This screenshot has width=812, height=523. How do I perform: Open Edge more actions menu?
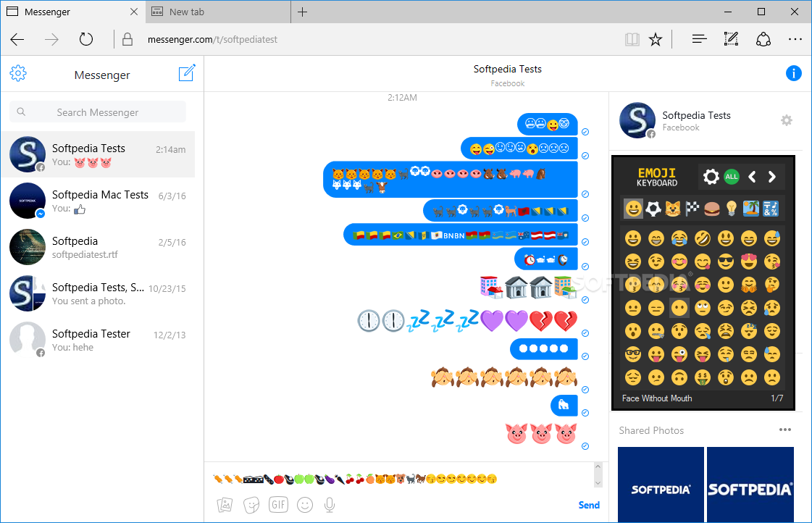pos(795,39)
